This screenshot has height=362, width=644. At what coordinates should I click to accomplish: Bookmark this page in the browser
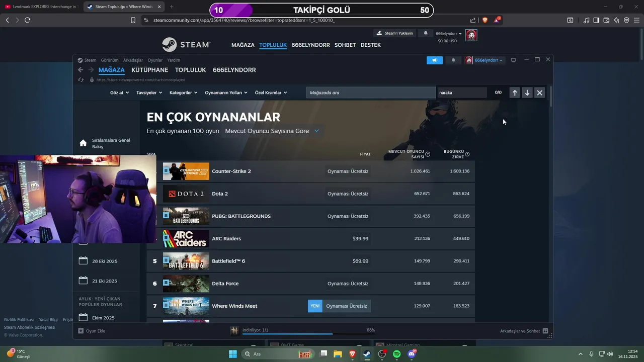coord(133,20)
